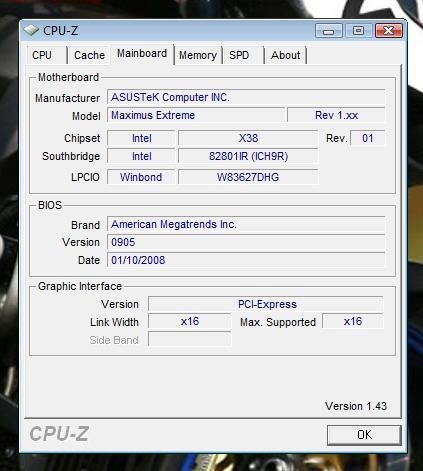The image size is (423, 471).
Task: Switch to the SPD tab
Action: [x=243, y=55]
